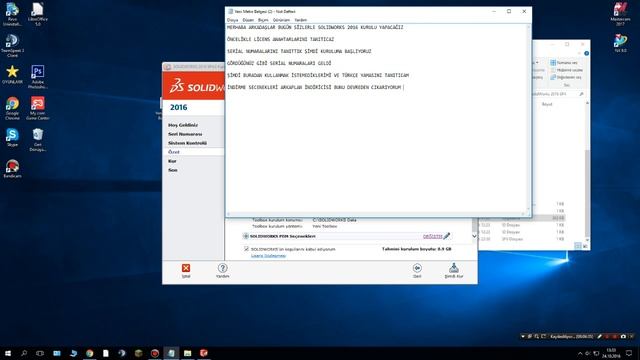Open OYUNLAR star folder on desktop
This screenshot has width=640, height=360.
(12, 75)
